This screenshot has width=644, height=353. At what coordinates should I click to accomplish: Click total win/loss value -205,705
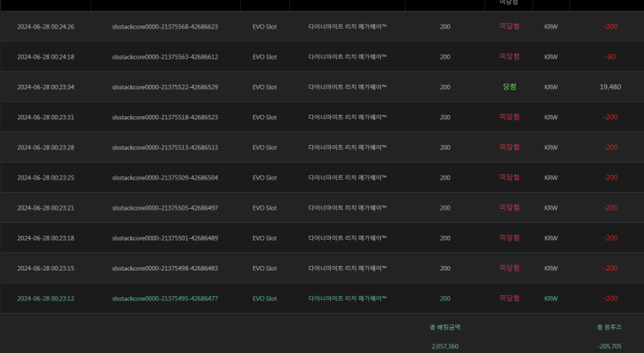609,346
